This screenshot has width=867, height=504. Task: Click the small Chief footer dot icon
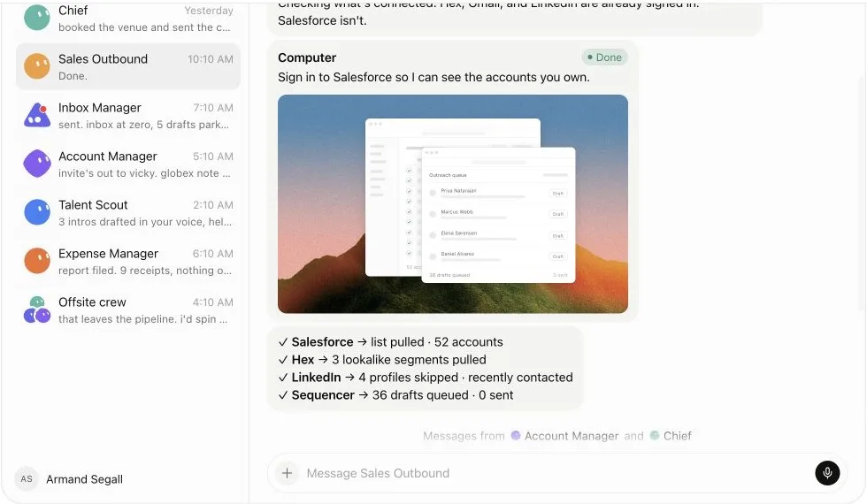pyautogui.click(x=655, y=435)
